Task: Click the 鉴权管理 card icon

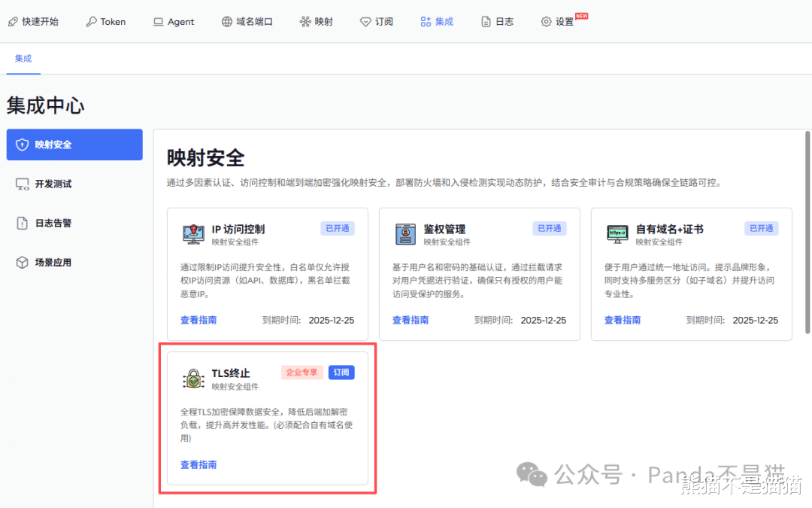Action: [405, 234]
